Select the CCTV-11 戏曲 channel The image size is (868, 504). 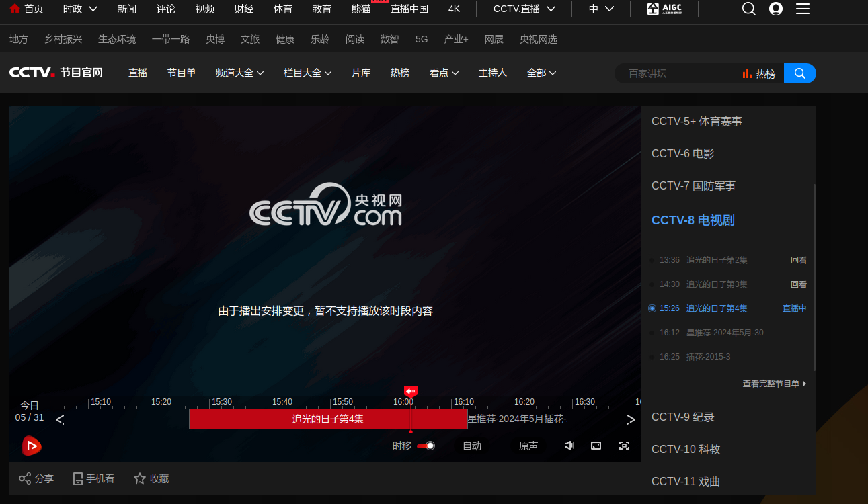686,481
